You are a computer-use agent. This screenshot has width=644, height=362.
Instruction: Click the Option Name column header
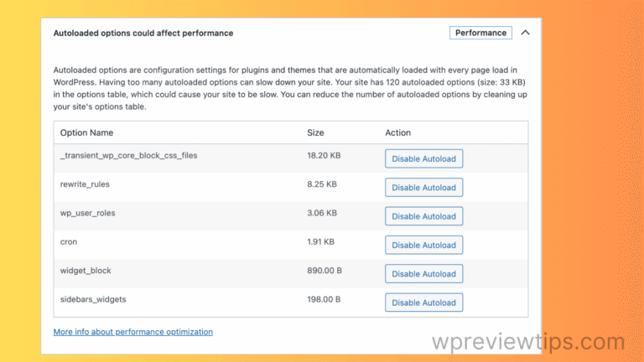pos(86,132)
